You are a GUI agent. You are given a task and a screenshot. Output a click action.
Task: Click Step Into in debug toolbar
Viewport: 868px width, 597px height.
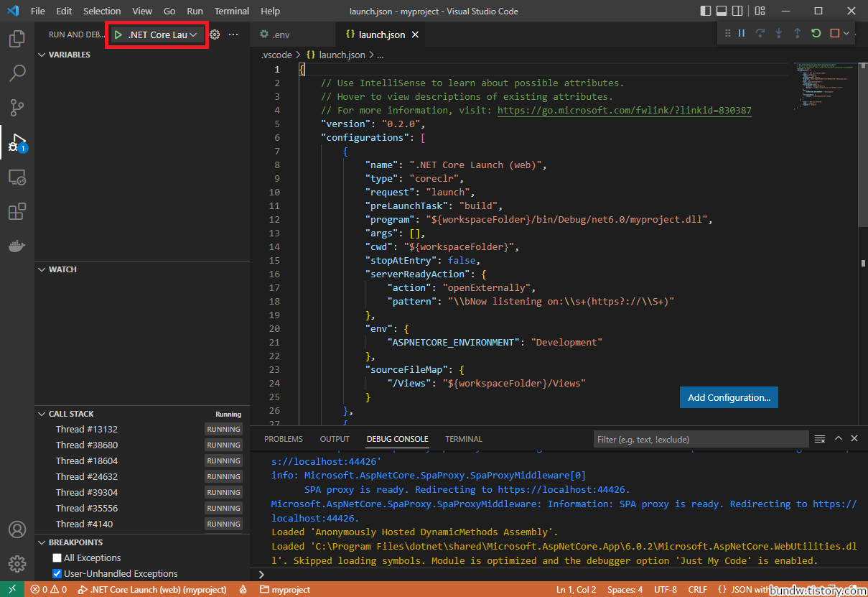[779, 33]
